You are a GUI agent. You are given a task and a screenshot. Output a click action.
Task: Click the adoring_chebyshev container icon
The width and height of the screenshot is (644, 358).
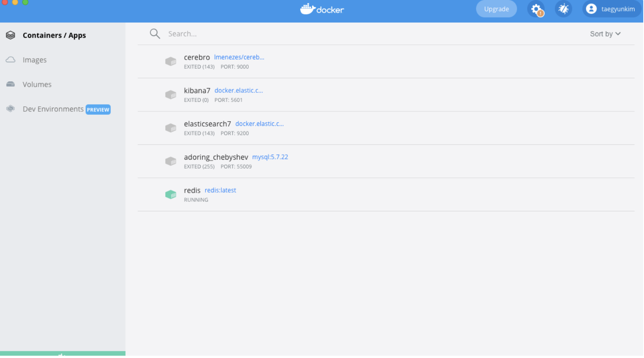[171, 162]
